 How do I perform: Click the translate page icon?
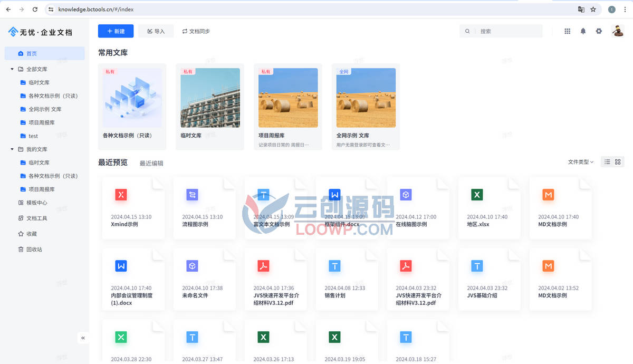[581, 9]
